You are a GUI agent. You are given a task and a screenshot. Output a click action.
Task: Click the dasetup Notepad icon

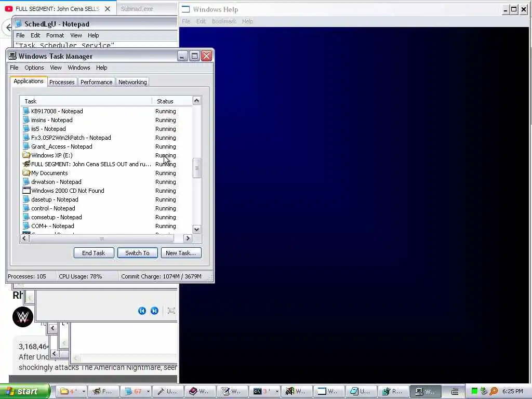(x=26, y=199)
